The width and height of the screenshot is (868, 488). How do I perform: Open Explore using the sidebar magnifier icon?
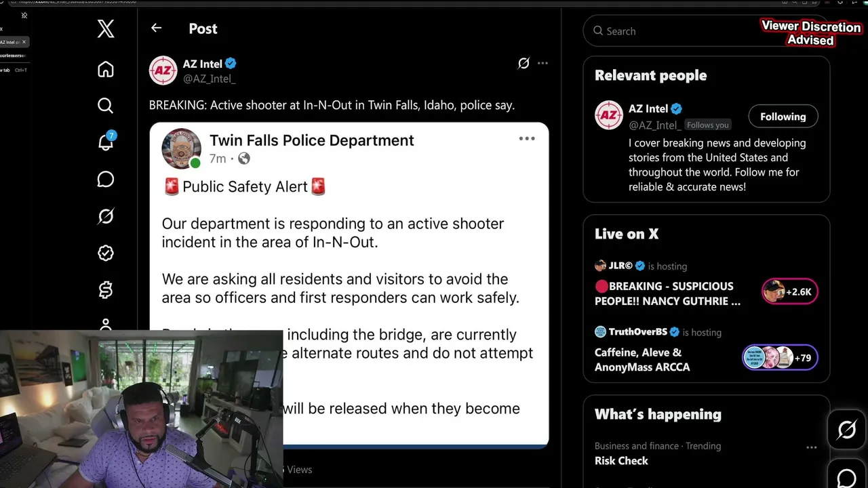[105, 106]
